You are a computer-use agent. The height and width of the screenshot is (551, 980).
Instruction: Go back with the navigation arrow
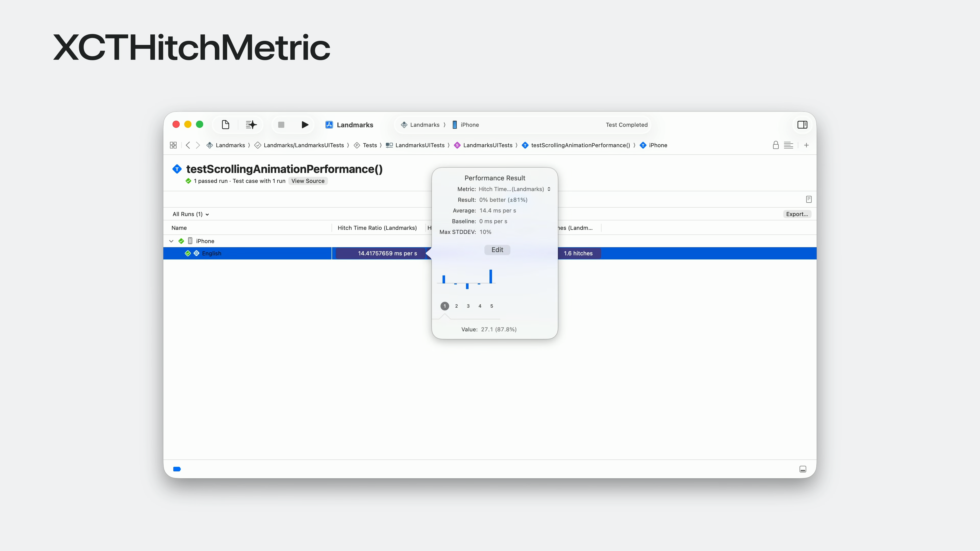188,145
